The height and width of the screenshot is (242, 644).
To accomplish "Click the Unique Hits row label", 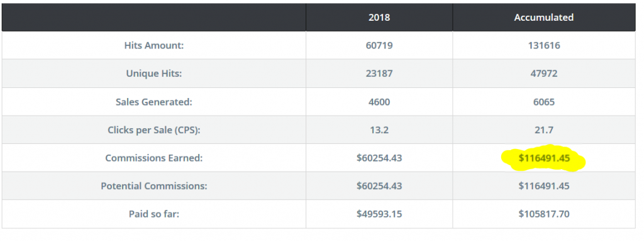I will [x=154, y=74].
